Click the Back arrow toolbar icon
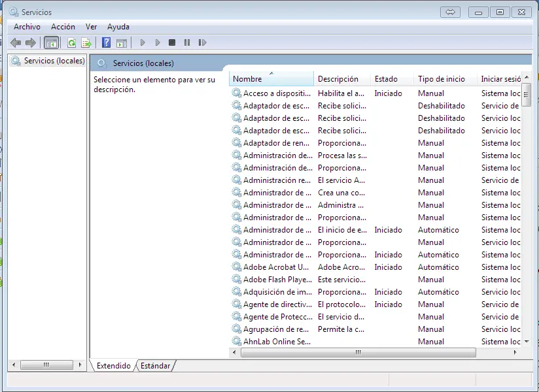539x392 pixels. click(x=16, y=43)
